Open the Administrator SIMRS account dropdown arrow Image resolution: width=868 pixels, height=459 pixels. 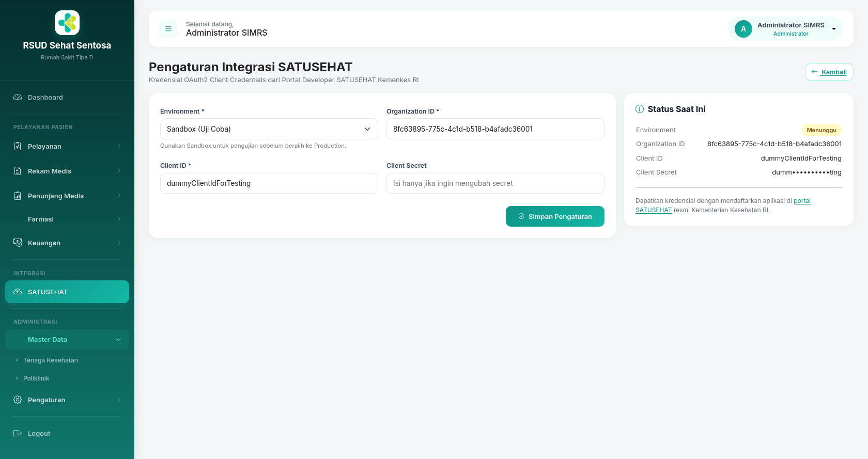[834, 29]
